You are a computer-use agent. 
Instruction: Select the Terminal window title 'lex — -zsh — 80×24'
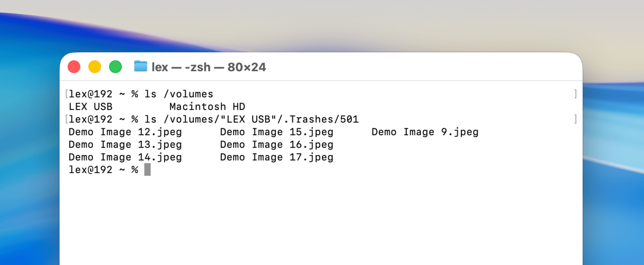208,67
